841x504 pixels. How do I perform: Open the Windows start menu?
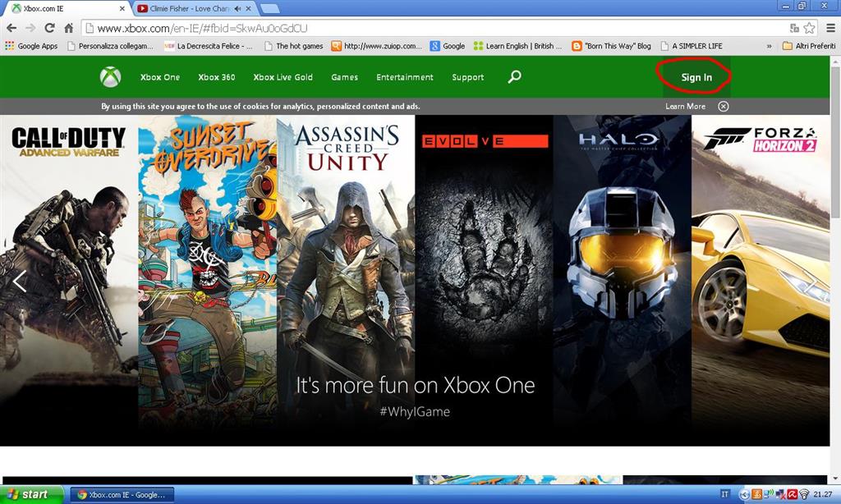pos(32,494)
